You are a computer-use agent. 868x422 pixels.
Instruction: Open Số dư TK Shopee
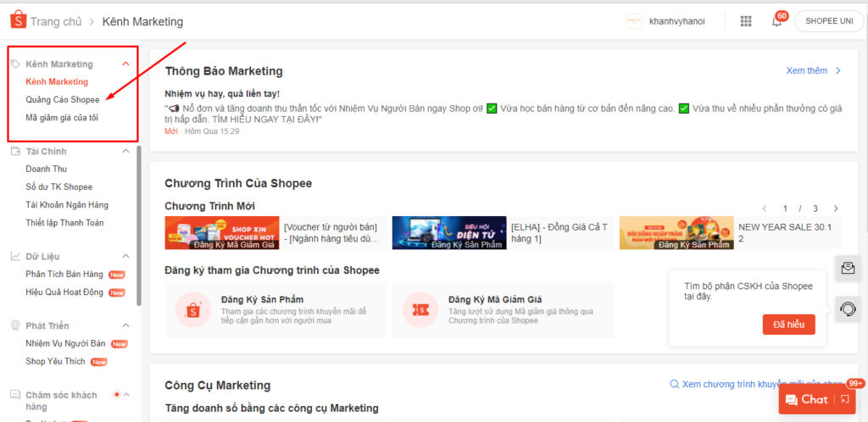click(x=58, y=187)
